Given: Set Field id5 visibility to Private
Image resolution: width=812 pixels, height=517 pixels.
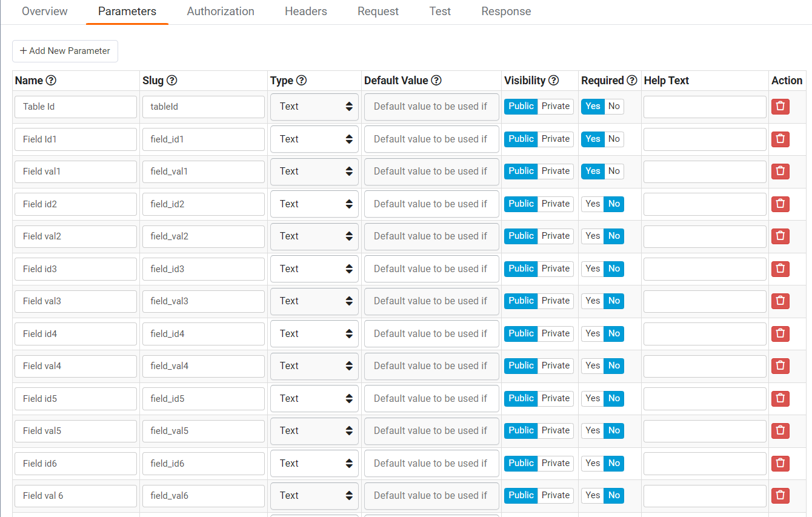Looking at the screenshot, I should click(x=556, y=398).
